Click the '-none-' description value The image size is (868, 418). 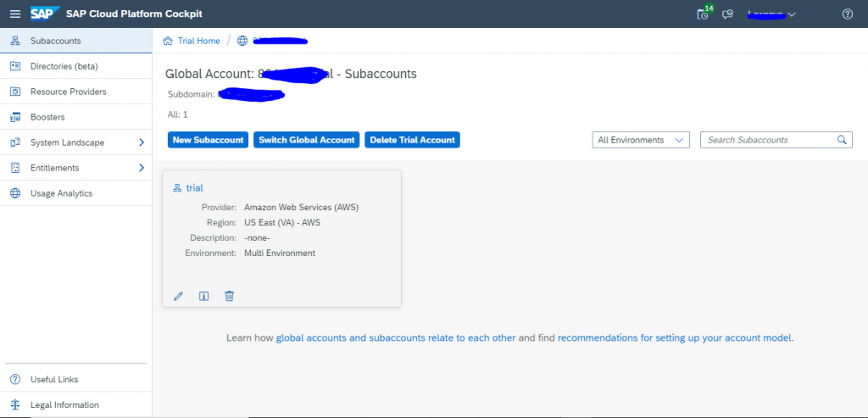click(x=257, y=238)
